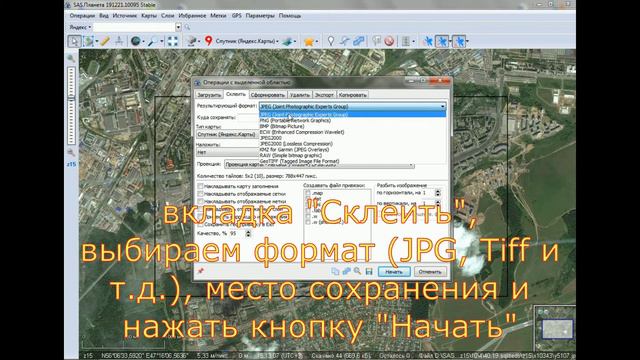Click the Отменить button
Viewport: 640px width, 360px height.
(430, 271)
